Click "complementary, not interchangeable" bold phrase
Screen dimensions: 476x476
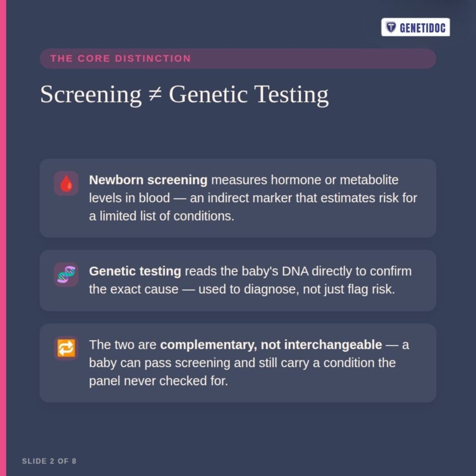(x=271, y=345)
